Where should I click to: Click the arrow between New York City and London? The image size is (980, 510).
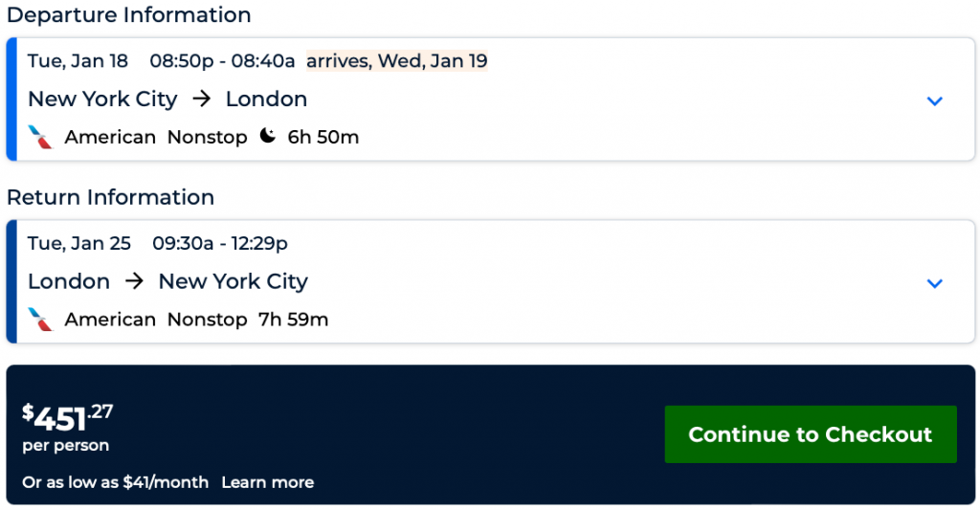coord(201,100)
